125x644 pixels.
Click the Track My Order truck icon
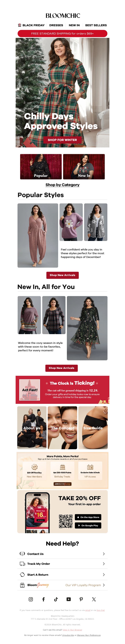pos(22,564)
